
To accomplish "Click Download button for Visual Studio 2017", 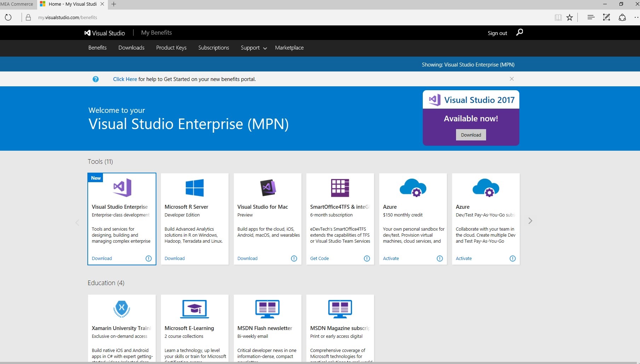I will (x=471, y=135).
